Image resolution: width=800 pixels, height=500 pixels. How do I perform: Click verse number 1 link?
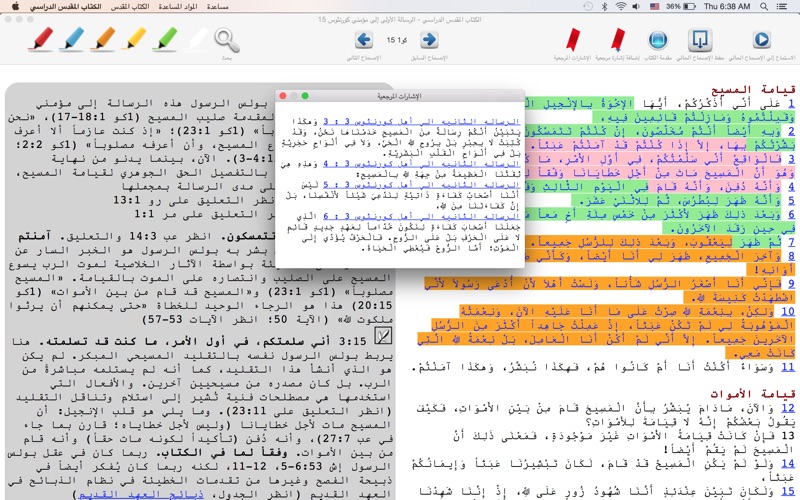pyautogui.click(x=790, y=104)
